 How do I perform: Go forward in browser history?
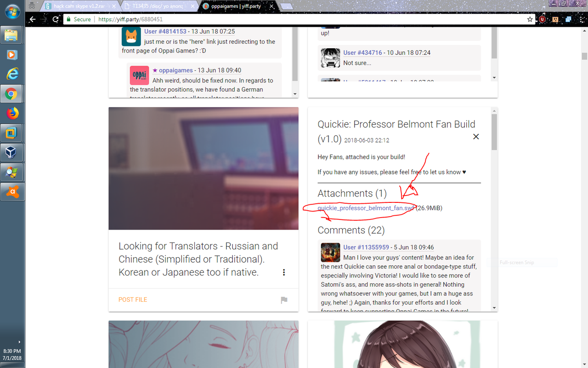(44, 19)
